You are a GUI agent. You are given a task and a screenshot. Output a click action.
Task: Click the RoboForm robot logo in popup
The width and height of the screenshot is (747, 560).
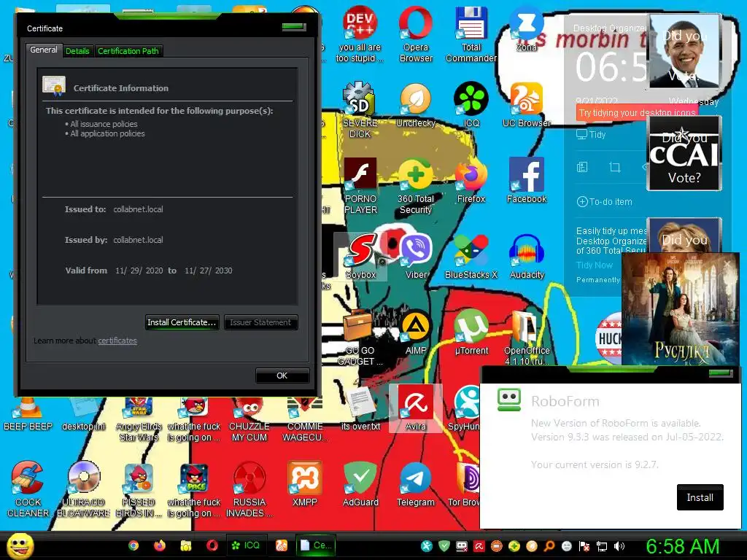tap(508, 400)
